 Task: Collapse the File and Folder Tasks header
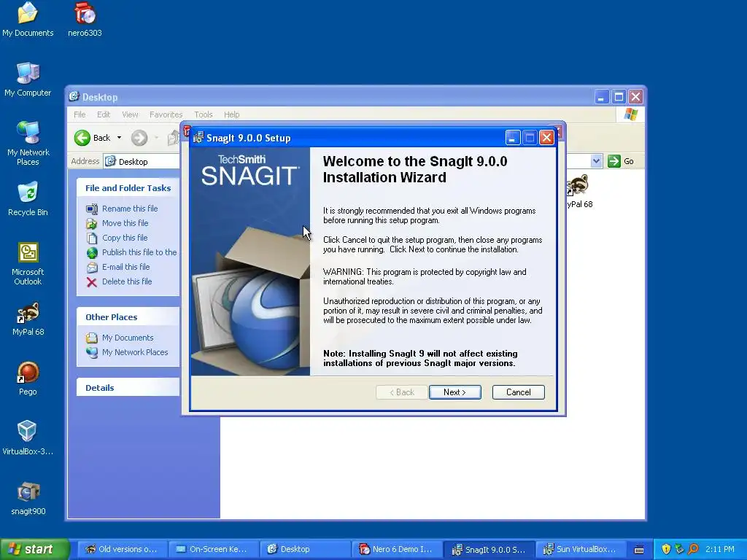click(128, 188)
